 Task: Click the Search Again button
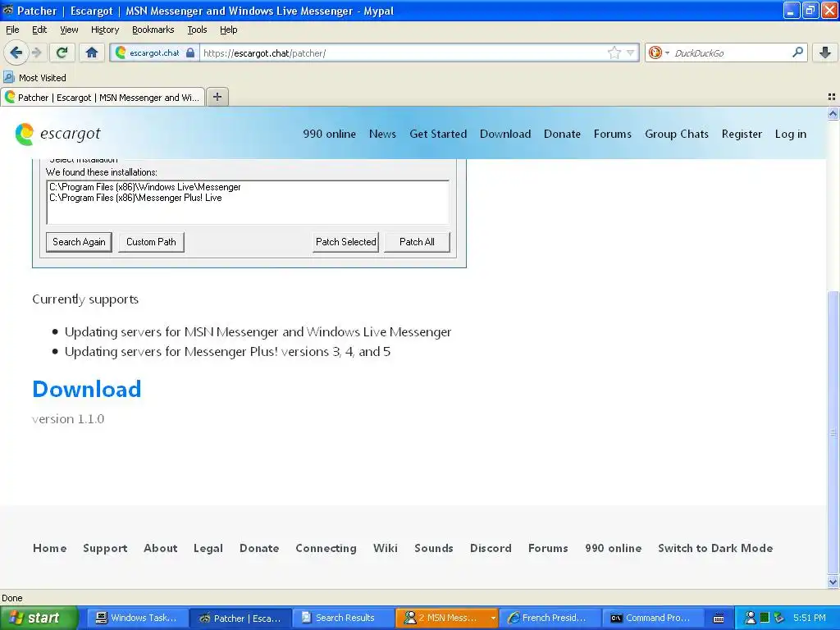click(x=79, y=242)
